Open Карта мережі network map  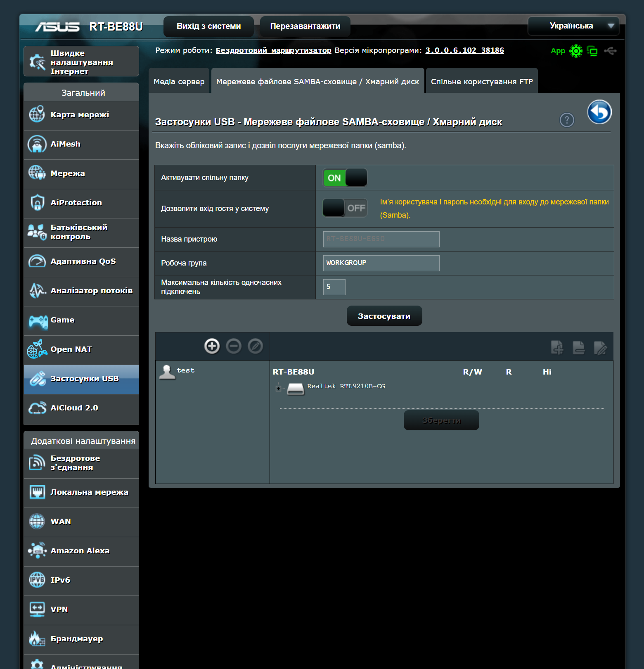81,115
